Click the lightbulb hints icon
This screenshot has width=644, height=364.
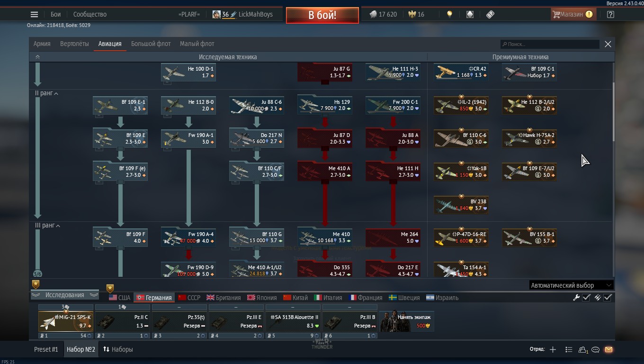[x=449, y=14]
